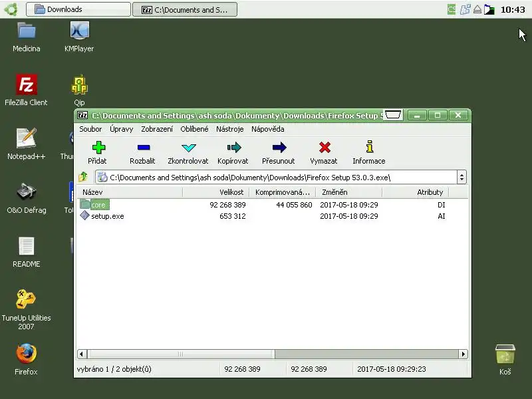Image resolution: width=532 pixels, height=399 pixels.
Task: Click the C:\Documents and S... taskbar button
Action: click(x=185, y=9)
